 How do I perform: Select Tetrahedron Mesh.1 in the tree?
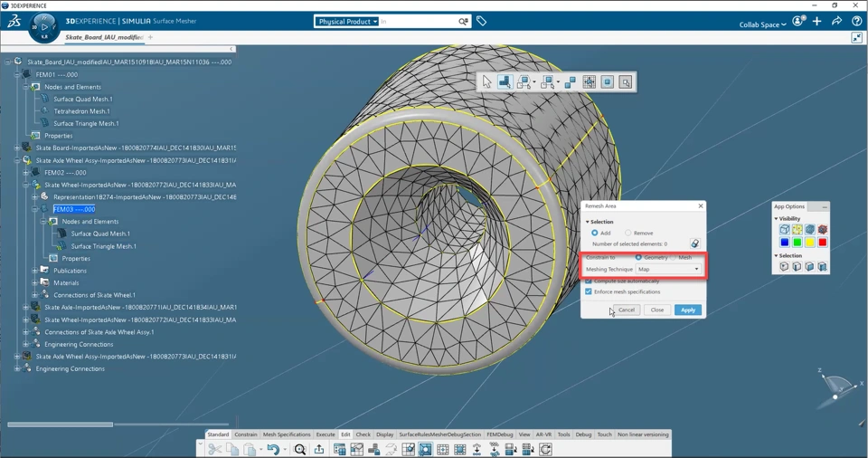(x=81, y=111)
